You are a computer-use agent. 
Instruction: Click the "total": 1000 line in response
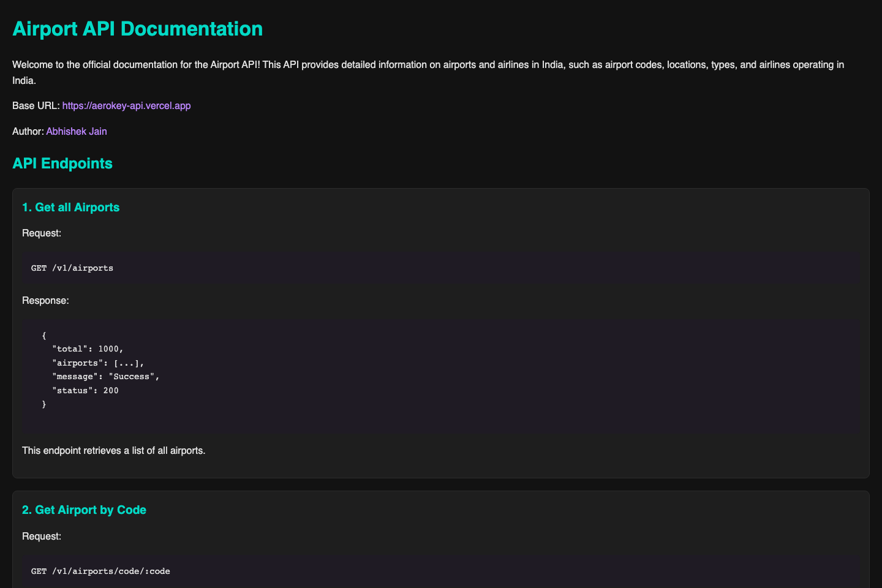tap(88, 349)
